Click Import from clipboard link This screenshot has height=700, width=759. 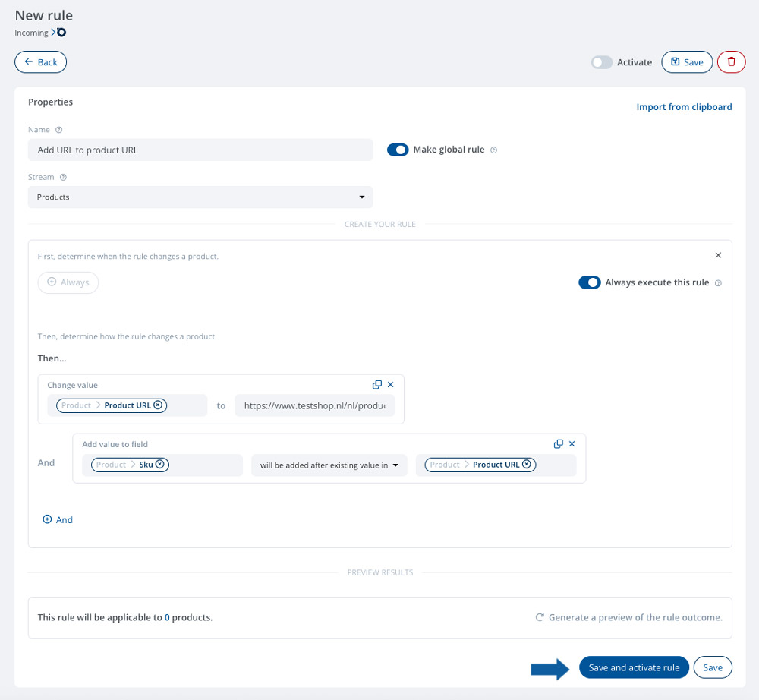(x=684, y=107)
